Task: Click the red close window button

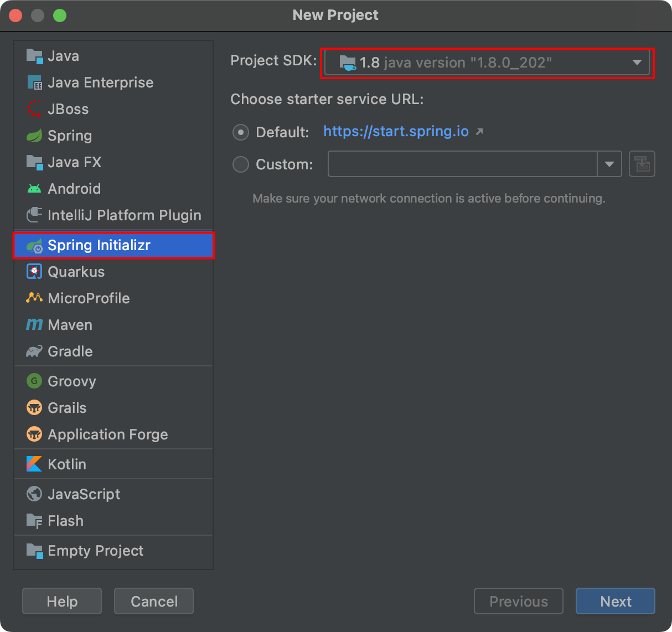Action: (x=15, y=15)
